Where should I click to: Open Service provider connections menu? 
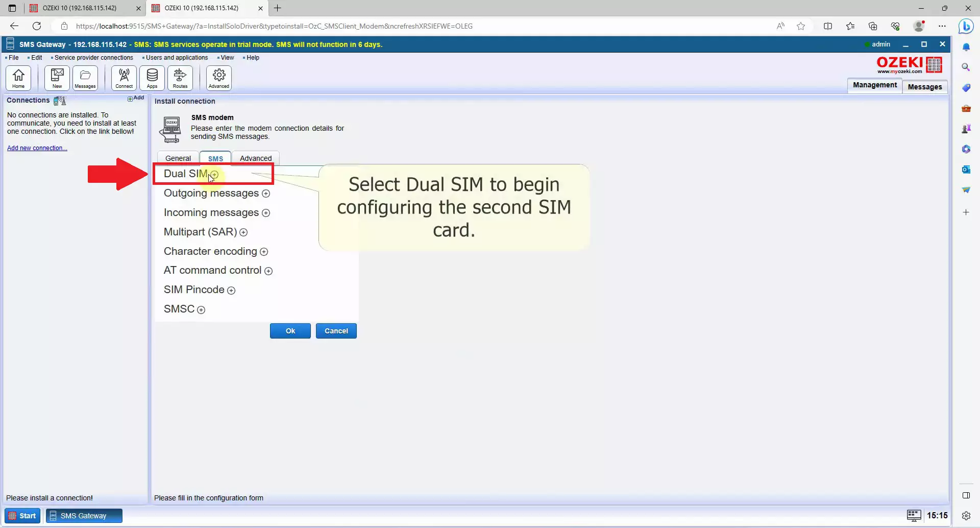[93, 58]
